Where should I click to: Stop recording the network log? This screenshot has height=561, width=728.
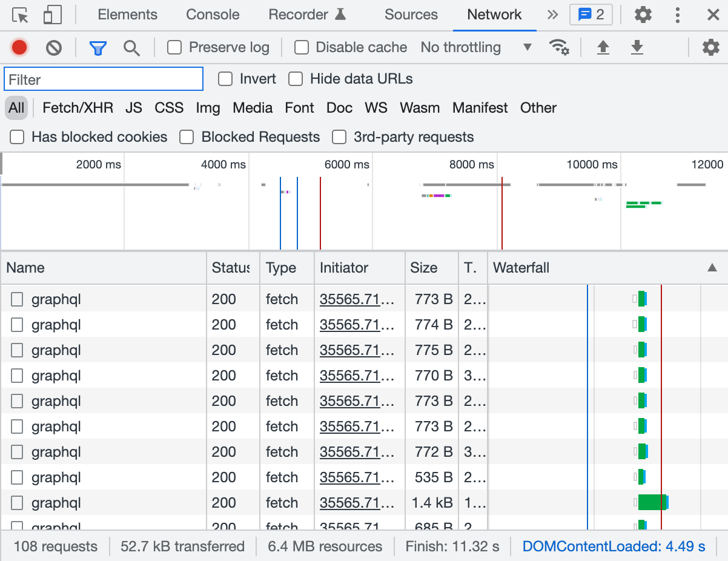tap(19, 47)
